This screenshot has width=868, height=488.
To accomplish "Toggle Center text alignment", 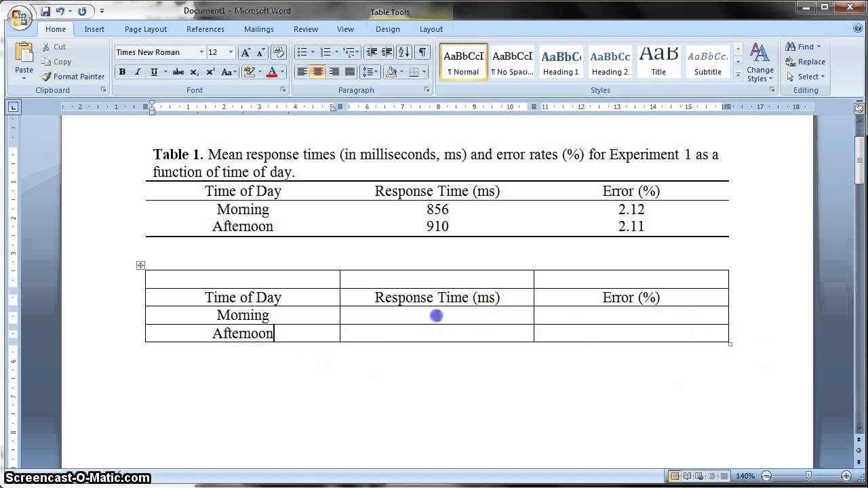I will pyautogui.click(x=317, y=72).
